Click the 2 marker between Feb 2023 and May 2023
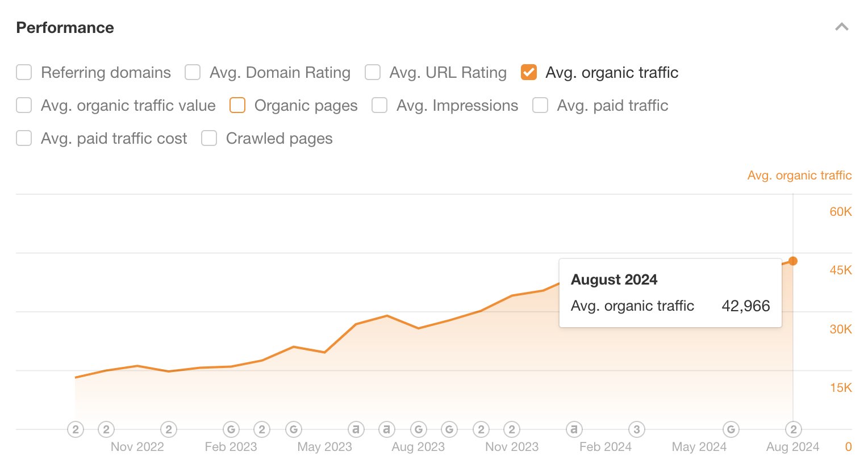This screenshot has width=868, height=468. coord(262,429)
